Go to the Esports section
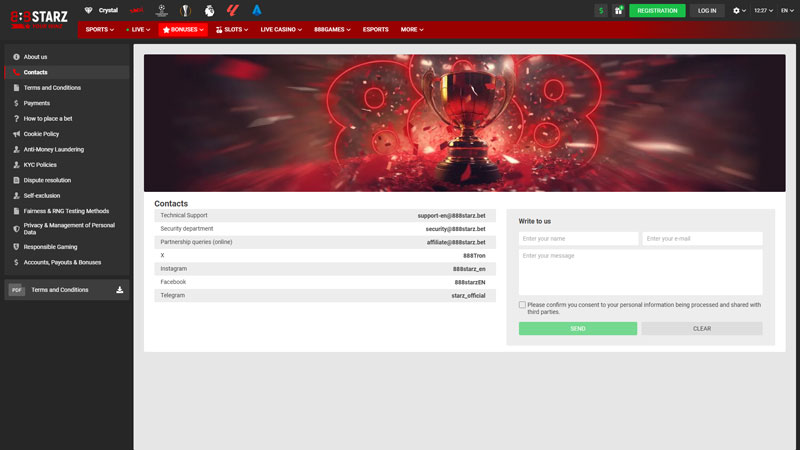Image resolution: width=800 pixels, height=450 pixels. pyautogui.click(x=375, y=30)
